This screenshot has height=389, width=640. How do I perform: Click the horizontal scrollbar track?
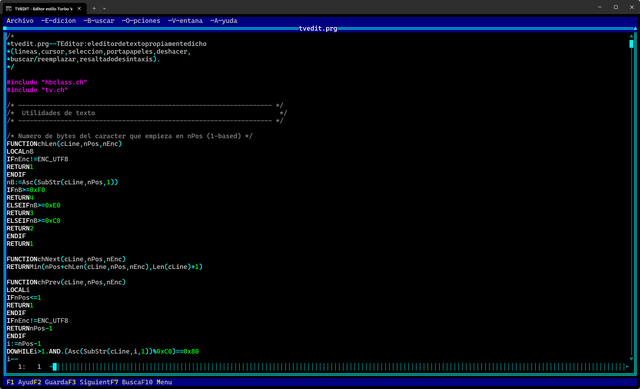341,367
